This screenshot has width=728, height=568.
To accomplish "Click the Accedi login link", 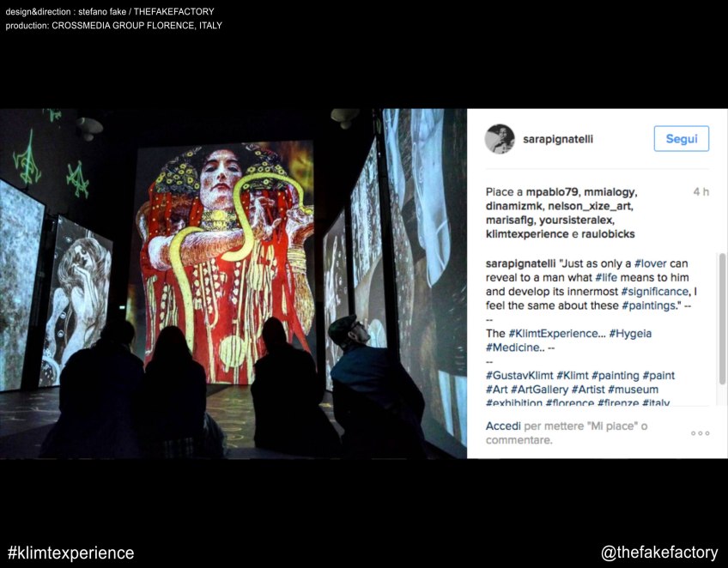I will point(503,426).
